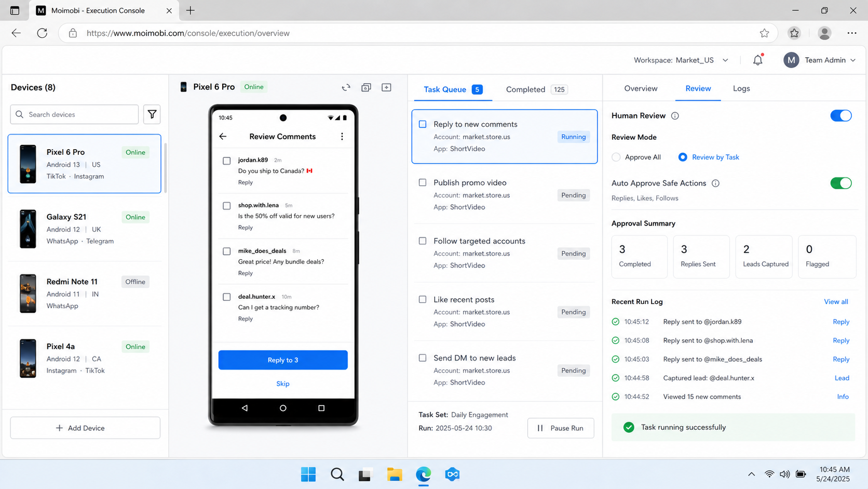Screen dimensions: 868x489
Task: Check mike_does_deals comment checkbox
Action: point(227,252)
